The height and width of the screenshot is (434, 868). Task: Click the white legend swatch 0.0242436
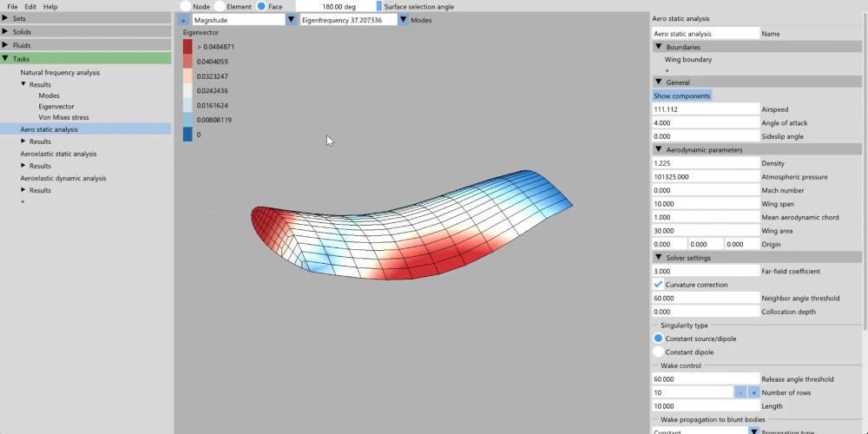tap(187, 91)
